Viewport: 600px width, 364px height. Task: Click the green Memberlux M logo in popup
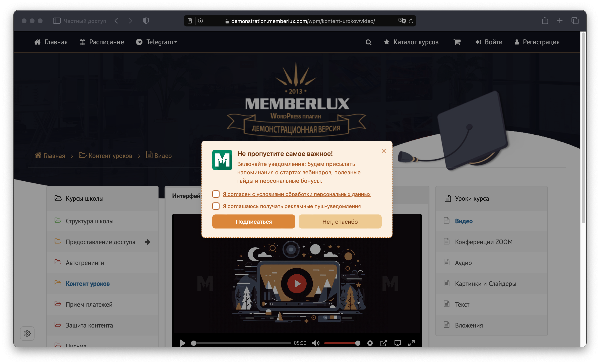(x=222, y=160)
